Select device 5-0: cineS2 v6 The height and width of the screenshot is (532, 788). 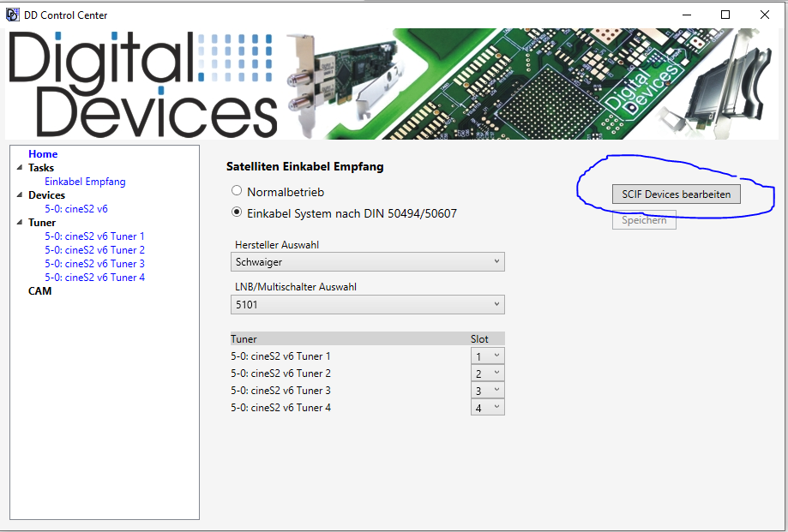76,209
